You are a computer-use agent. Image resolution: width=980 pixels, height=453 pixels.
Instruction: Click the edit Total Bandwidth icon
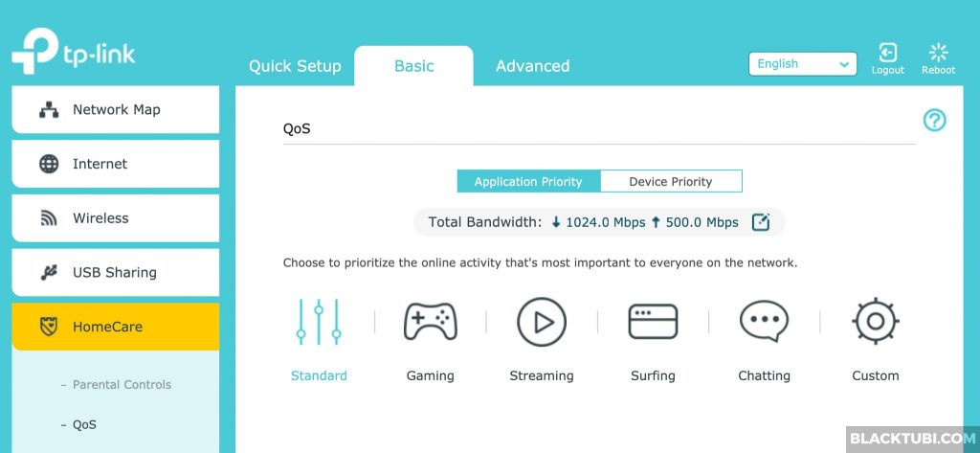tap(760, 222)
